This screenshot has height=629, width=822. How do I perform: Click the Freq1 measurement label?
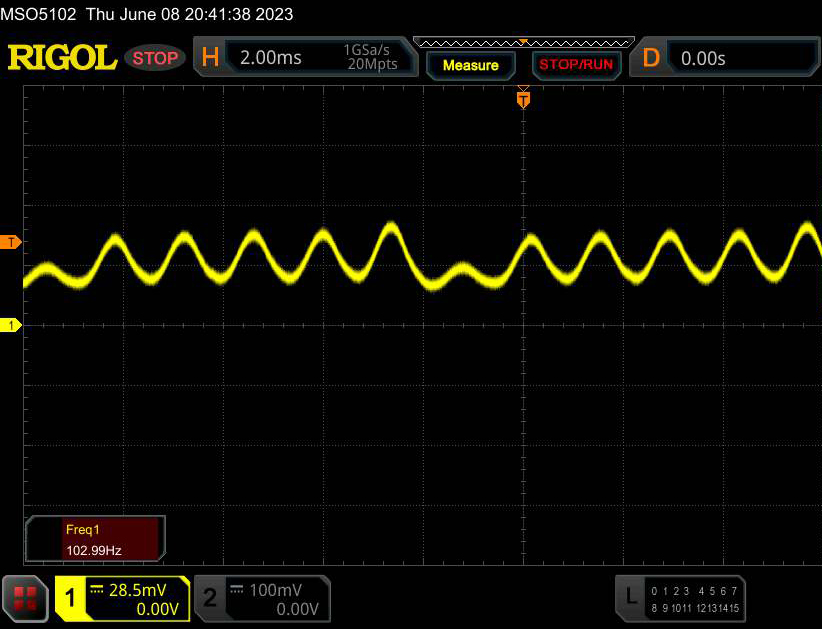point(82,529)
